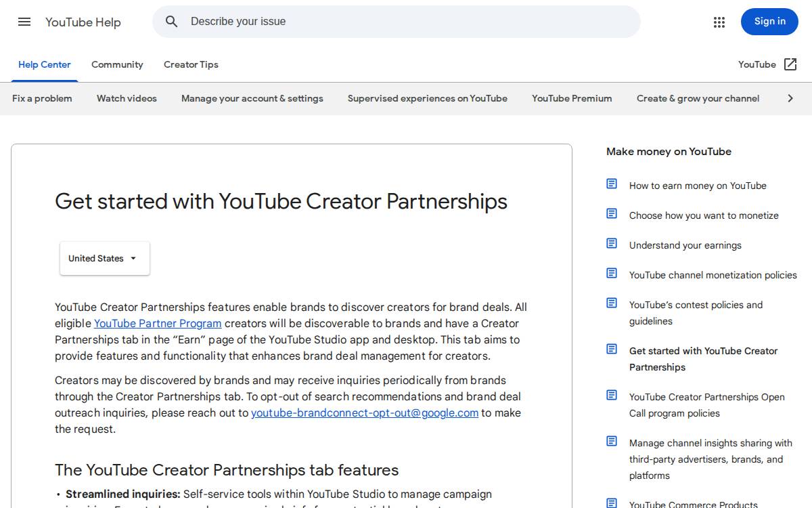Click the search magnifier icon
This screenshot has height=508, width=812.
point(172,22)
